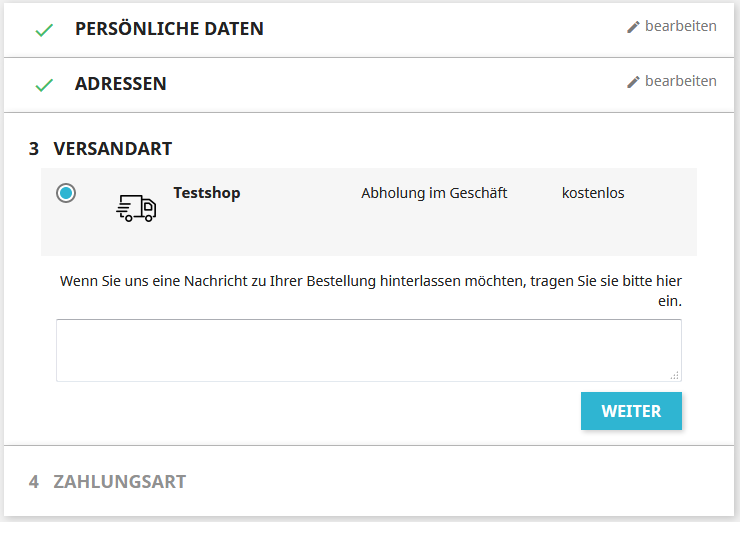The image size is (747, 533).
Task: Expand the Adressen section heading
Action: (x=120, y=84)
